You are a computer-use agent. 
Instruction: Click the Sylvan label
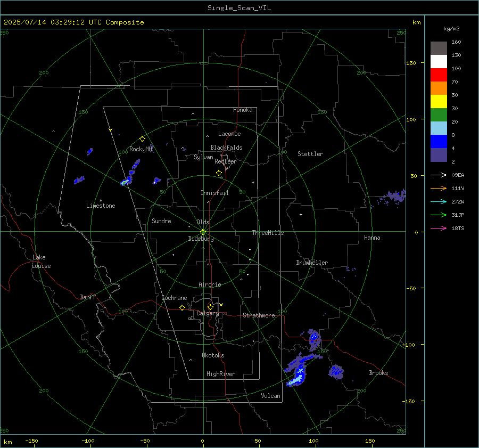[203, 157]
